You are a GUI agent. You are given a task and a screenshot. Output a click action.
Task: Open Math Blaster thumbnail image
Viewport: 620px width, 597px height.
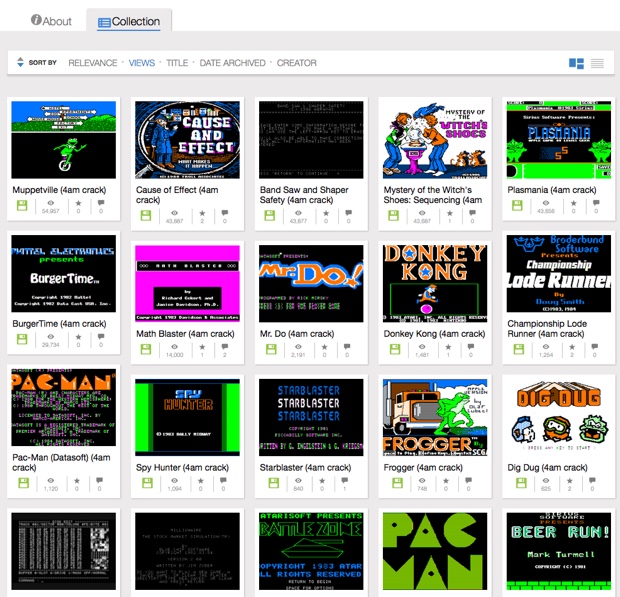tap(187, 283)
